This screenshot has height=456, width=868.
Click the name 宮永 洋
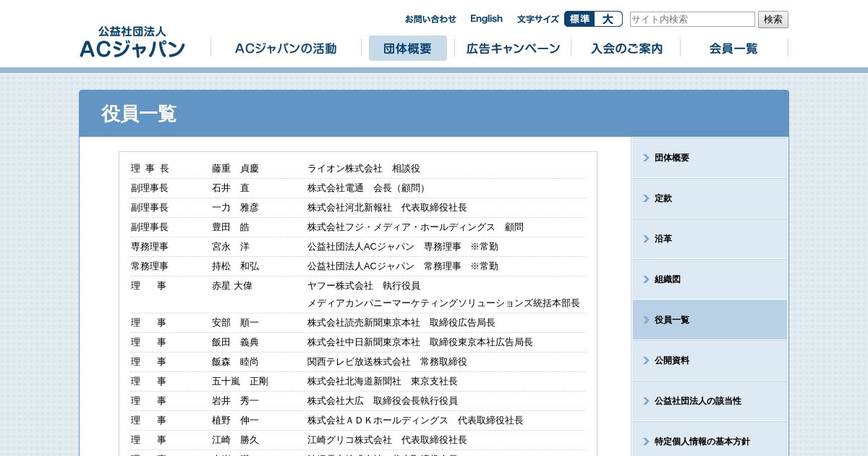pyautogui.click(x=231, y=247)
